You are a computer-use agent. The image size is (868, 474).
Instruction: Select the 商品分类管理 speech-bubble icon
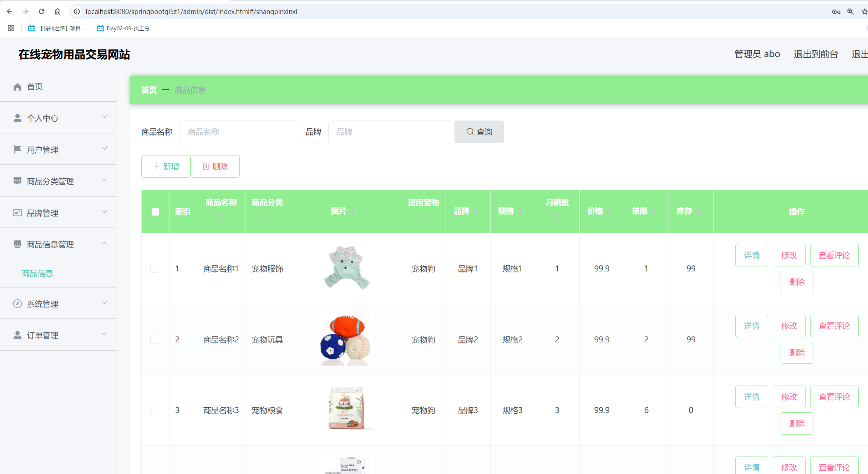click(x=17, y=181)
